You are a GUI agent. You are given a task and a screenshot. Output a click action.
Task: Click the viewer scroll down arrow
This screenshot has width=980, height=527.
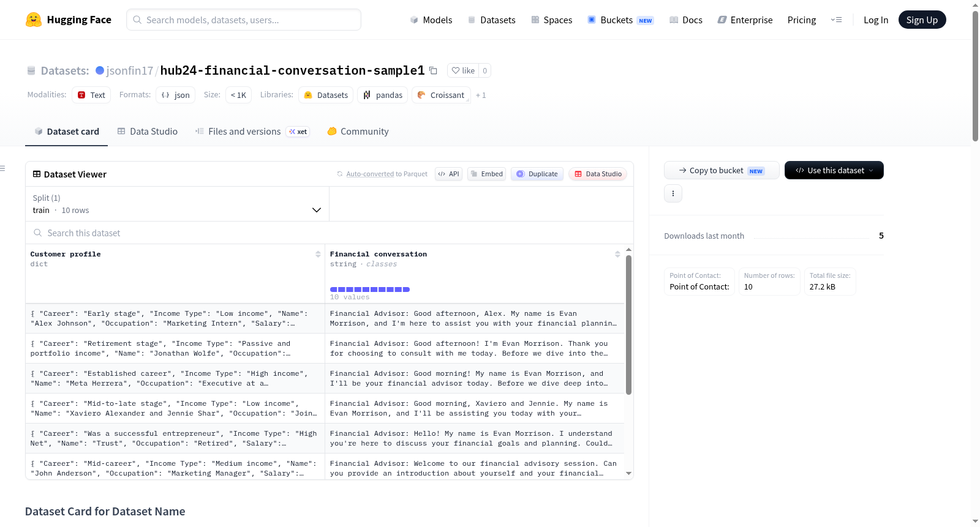coord(628,473)
